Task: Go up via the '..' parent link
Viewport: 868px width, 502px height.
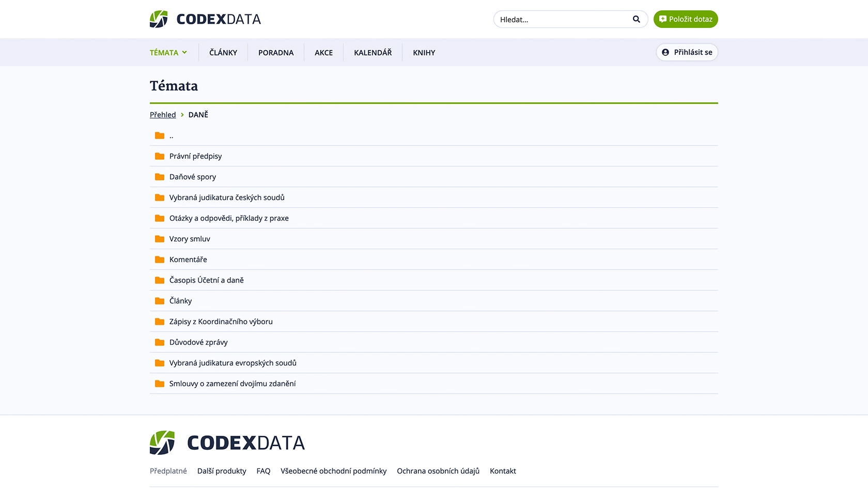Action: click(x=172, y=136)
